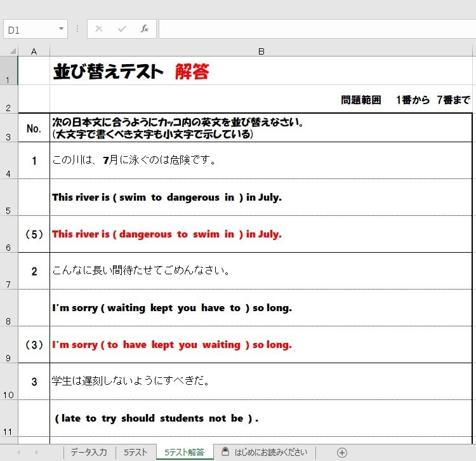Select row 10 header
This screenshot has width=476, height=461.
coord(9,382)
